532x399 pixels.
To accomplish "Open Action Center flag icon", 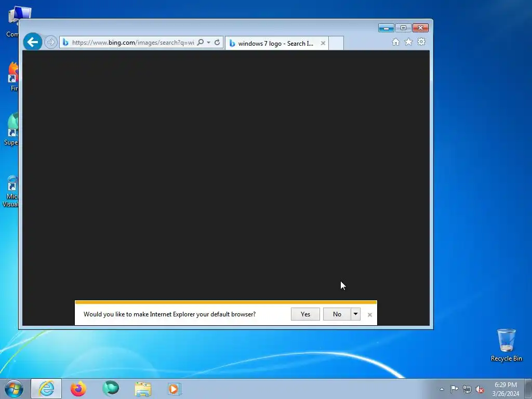I will click(x=454, y=389).
